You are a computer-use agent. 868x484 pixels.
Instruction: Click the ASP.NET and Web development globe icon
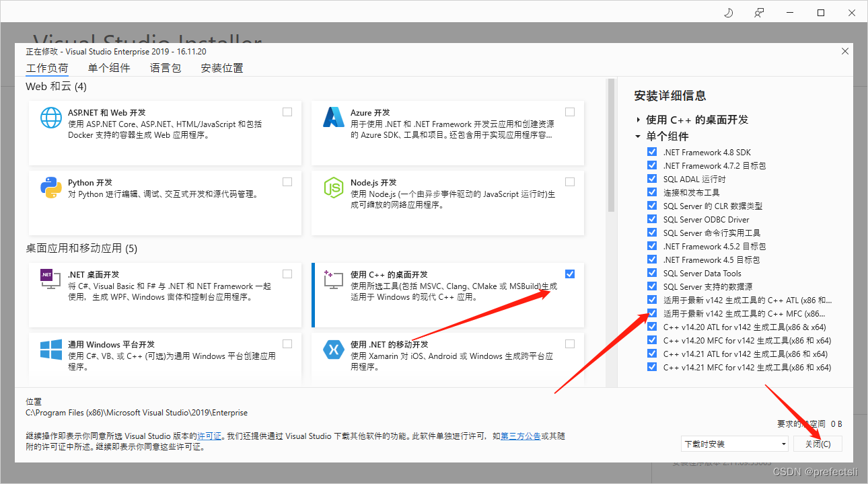51,118
